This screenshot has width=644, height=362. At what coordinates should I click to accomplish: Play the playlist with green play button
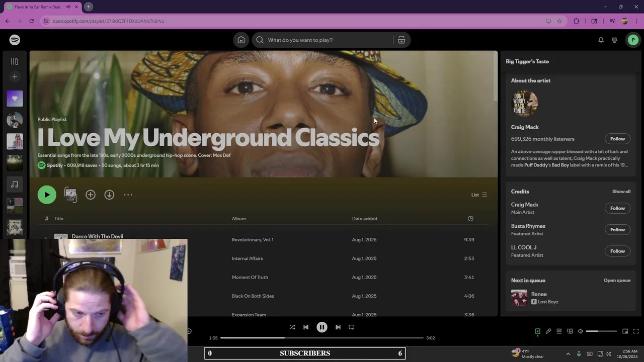[x=47, y=195]
